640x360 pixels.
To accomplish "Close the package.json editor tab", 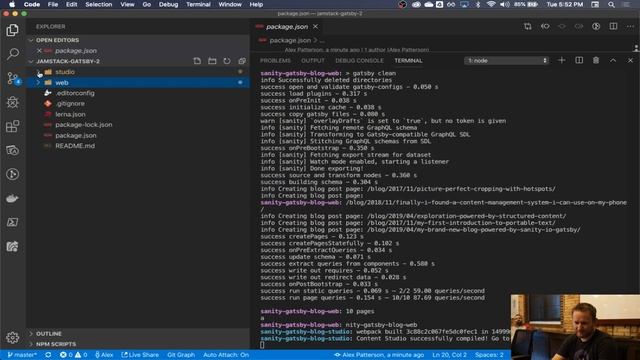I will click(x=316, y=27).
